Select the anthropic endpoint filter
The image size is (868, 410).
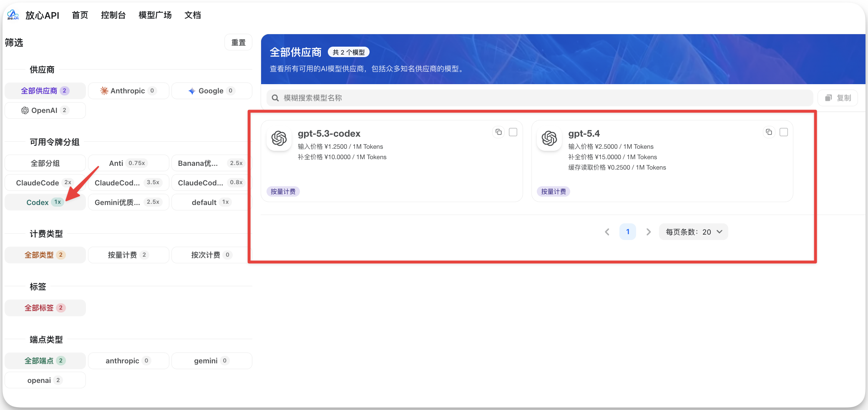[x=128, y=361]
